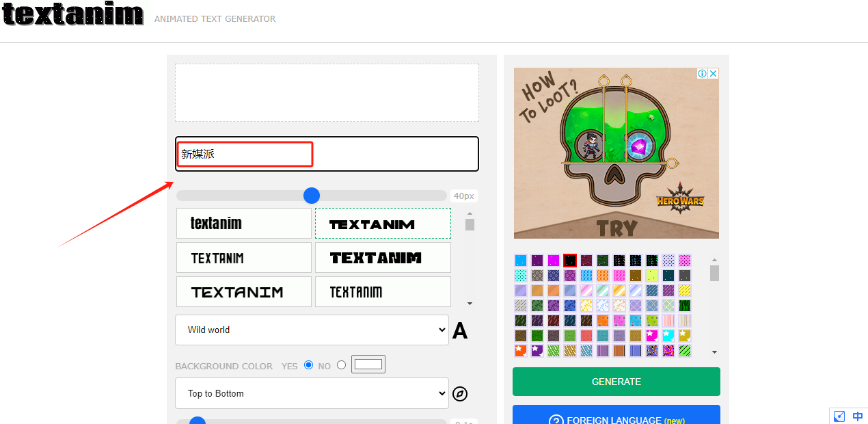
Task: Click TRY on the Hero Wars ad
Action: 616,228
